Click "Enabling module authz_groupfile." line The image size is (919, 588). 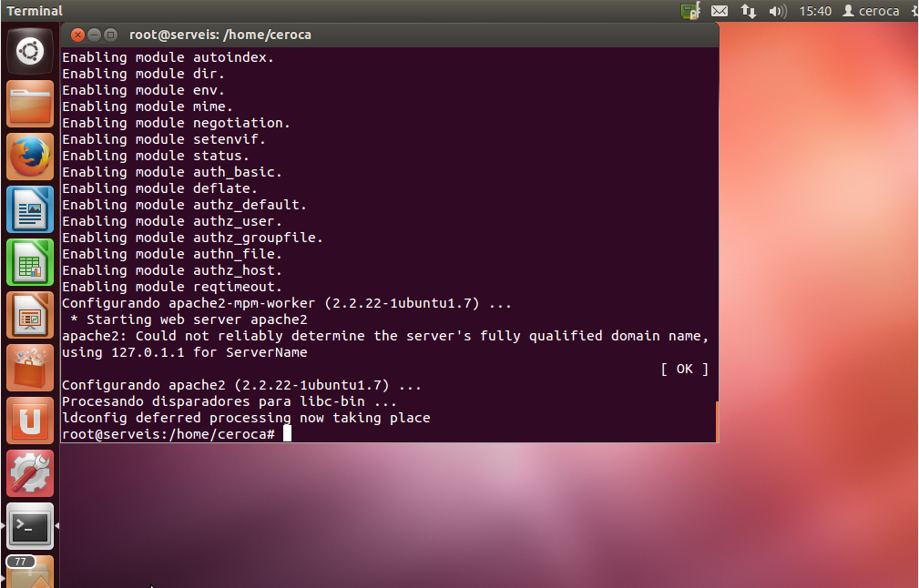click(x=193, y=238)
